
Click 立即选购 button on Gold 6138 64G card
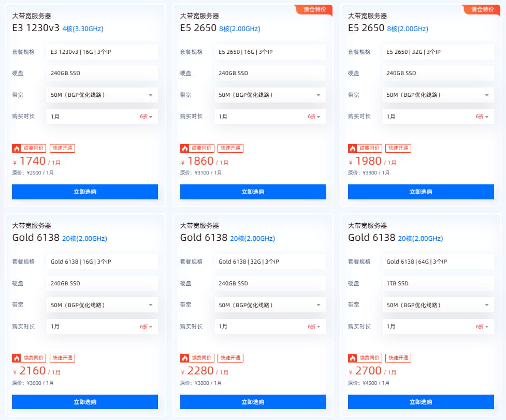point(420,401)
